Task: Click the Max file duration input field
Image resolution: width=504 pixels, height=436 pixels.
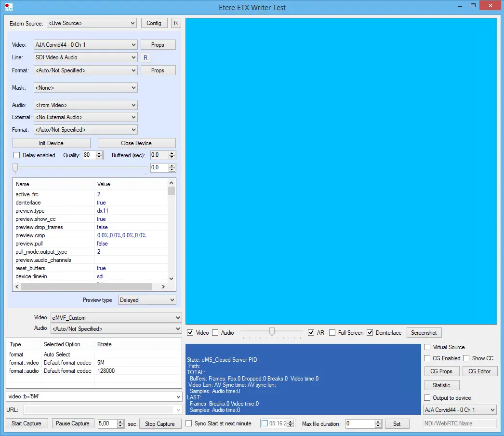Action: click(x=359, y=424)
